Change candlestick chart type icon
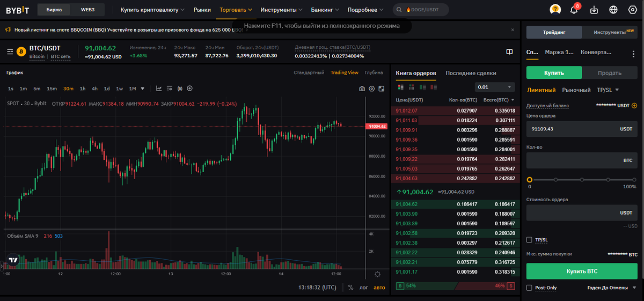The image size is (644, 301). click(x=180, y=89)
